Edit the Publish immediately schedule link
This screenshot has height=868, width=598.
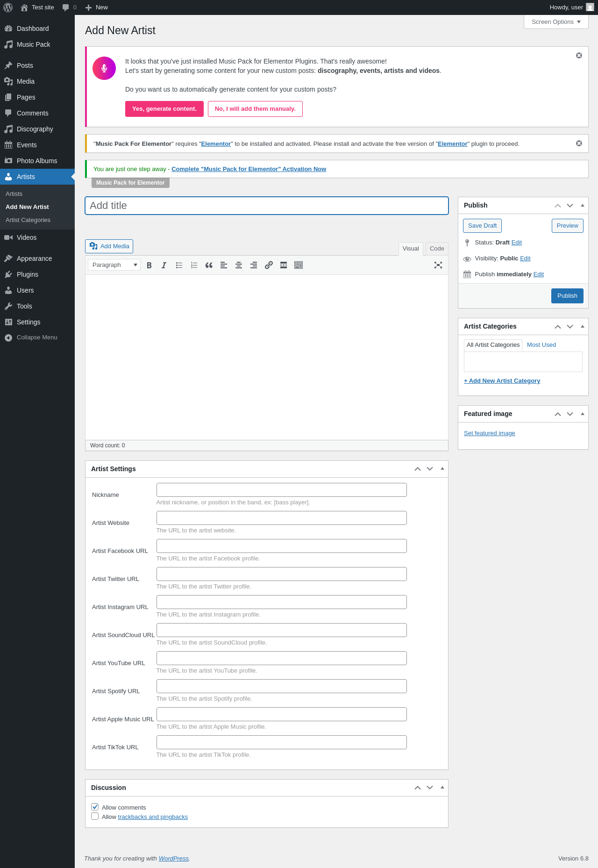click(x=538, y=274)
